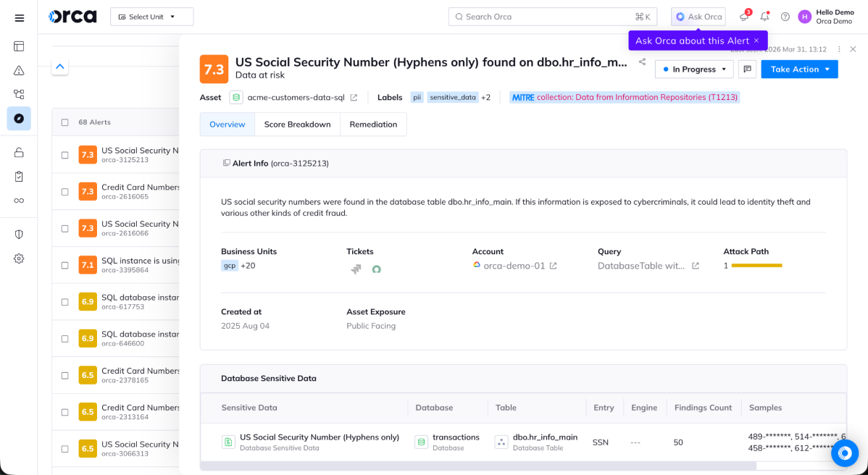Screen dimensions: 868x475
Task: Click the Orca logo
Action: (x=72, y=17)
